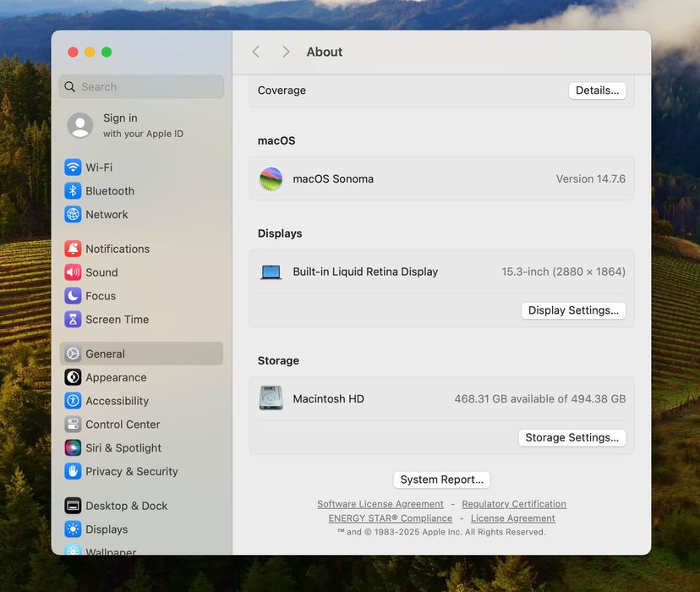Click the Siri & Spotlight icon

[x=73, y=447]
